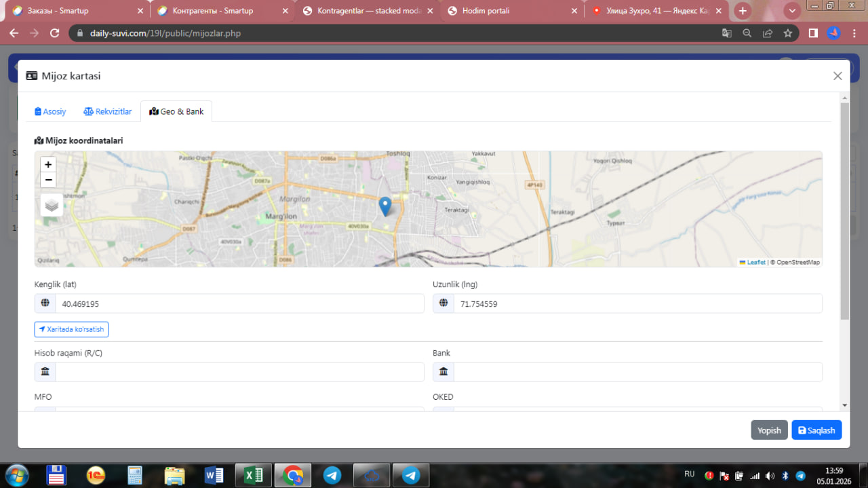Open Excel from the taskbar
The width and height of the screenshot is (868, 488).
coord(254,476)
